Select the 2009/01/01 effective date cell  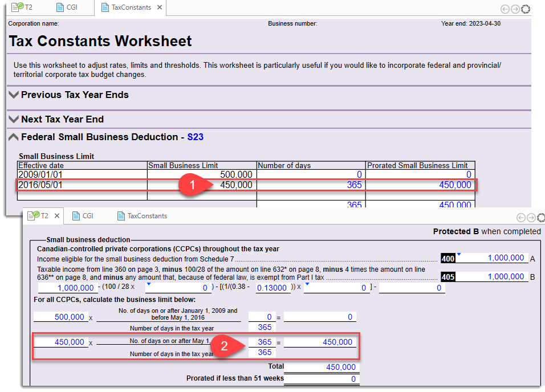coord(82,174)
